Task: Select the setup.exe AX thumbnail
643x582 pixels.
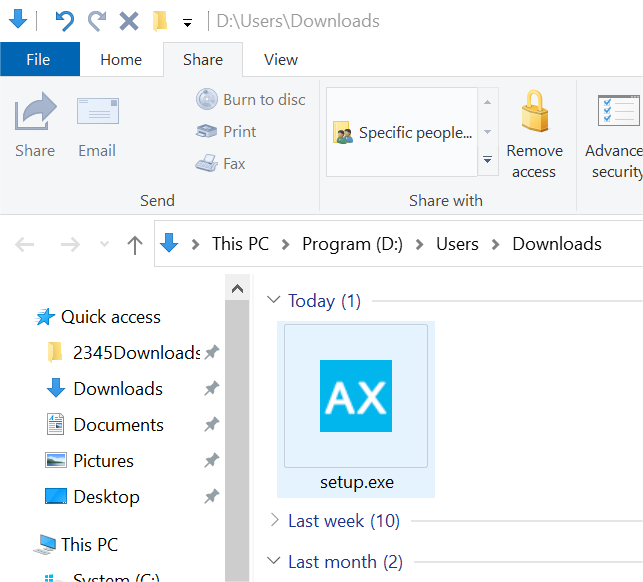Action: [x=356, y=396]
